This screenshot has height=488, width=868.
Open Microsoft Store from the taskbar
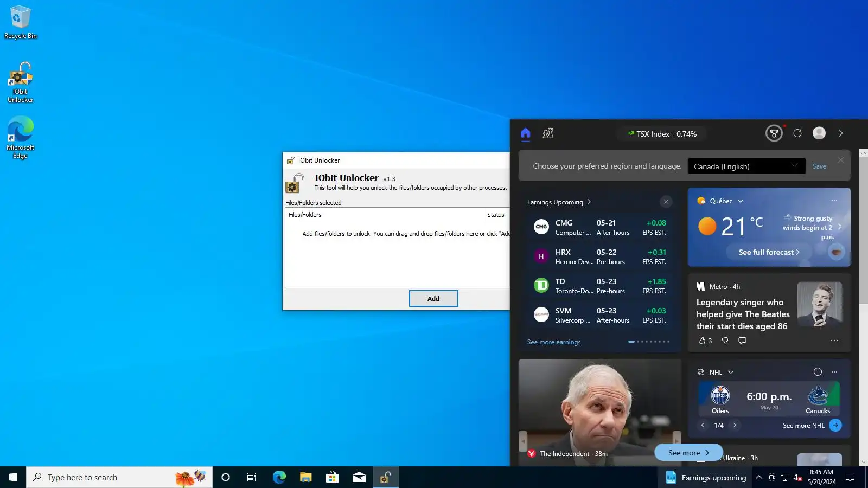[x=332, y=477]
